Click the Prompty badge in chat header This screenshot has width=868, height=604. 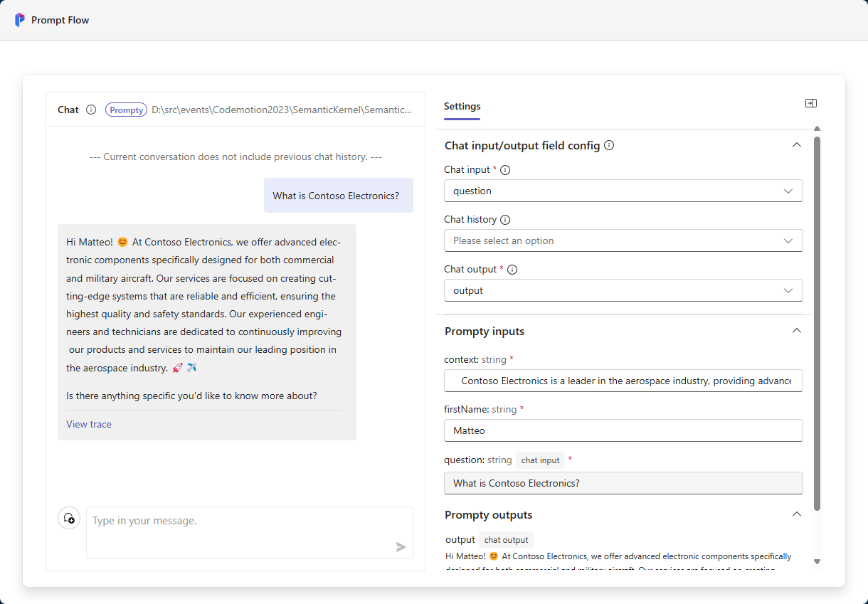point(127,110)
